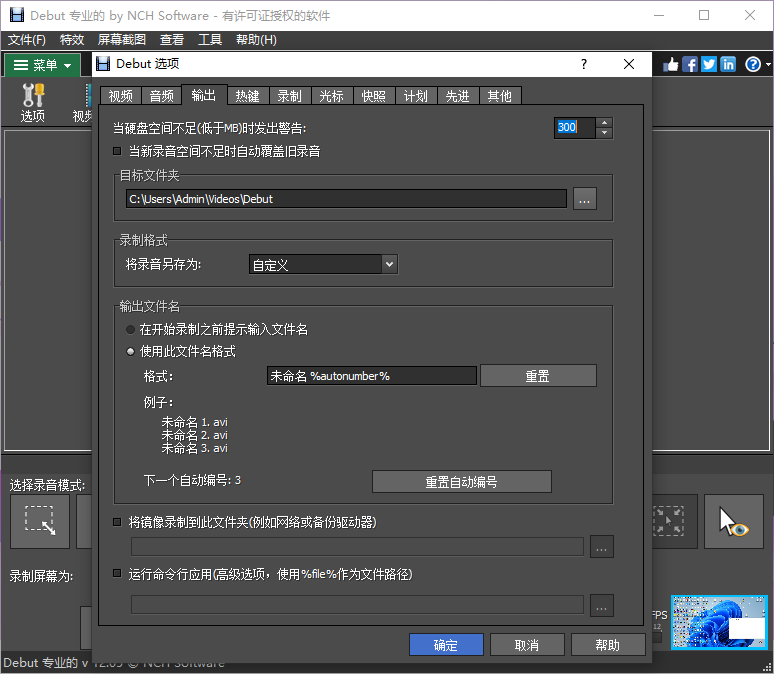Click the 重置自动编号 button

click(x=461, y=481)
